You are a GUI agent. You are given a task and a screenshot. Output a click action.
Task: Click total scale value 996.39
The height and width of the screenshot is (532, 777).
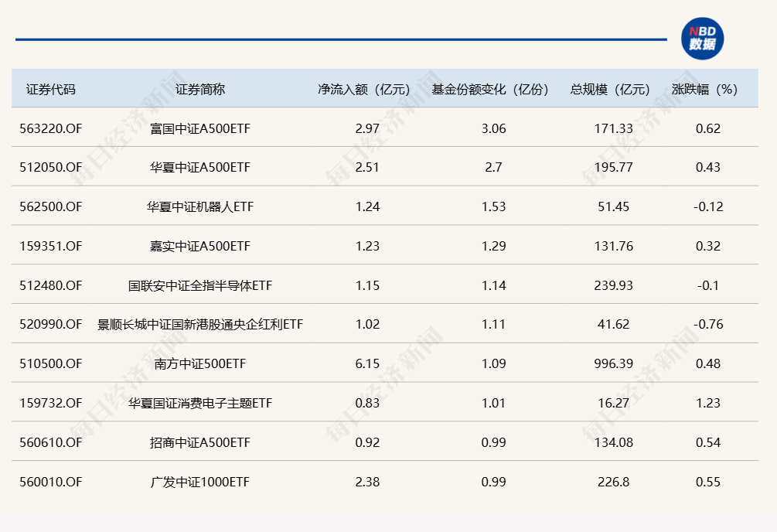pos(613,363)
